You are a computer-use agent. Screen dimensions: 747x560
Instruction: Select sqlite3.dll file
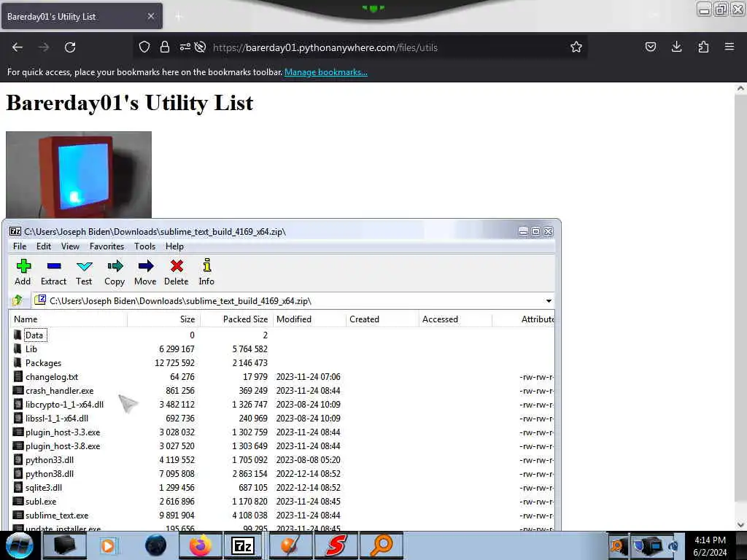(x=282, y=487)
